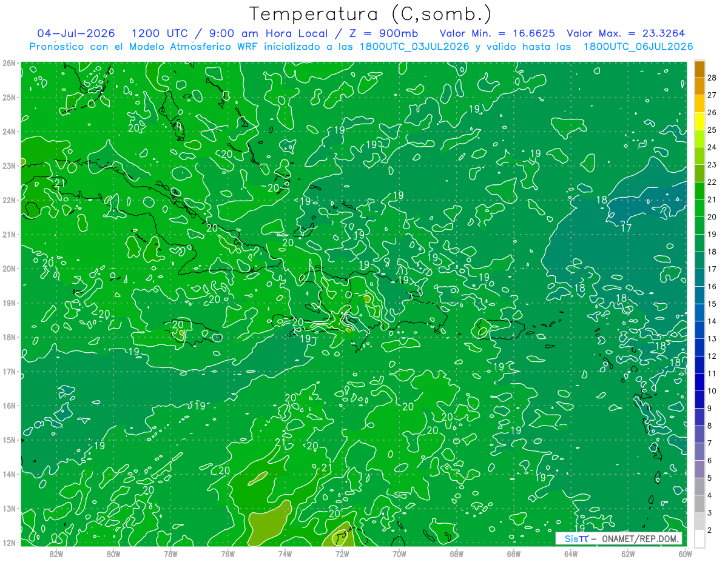Image resolution: width=728 pixels, height=562 pixels.
Task: Click the 25N latitude axis label
Action: click(x=8, y=97)
